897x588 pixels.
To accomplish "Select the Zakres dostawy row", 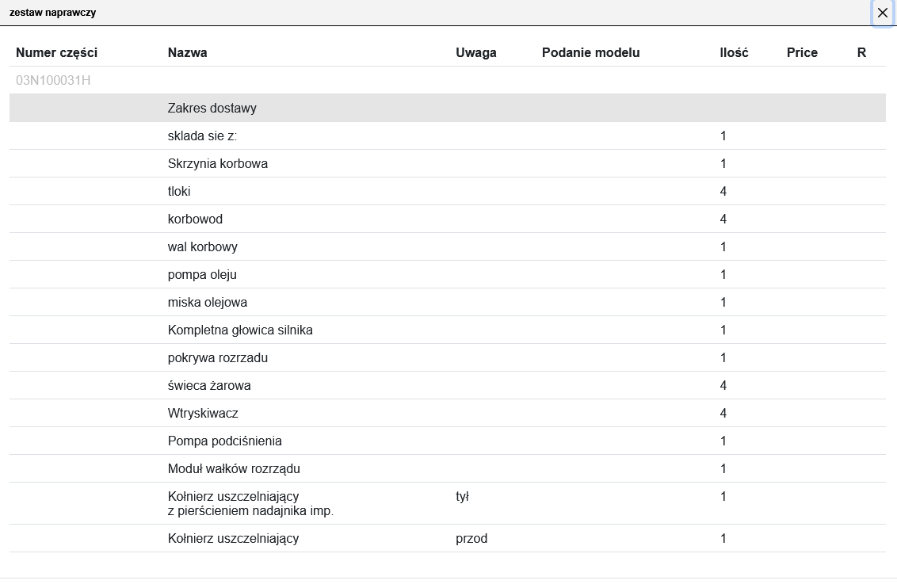I will (x=212, y=109).
